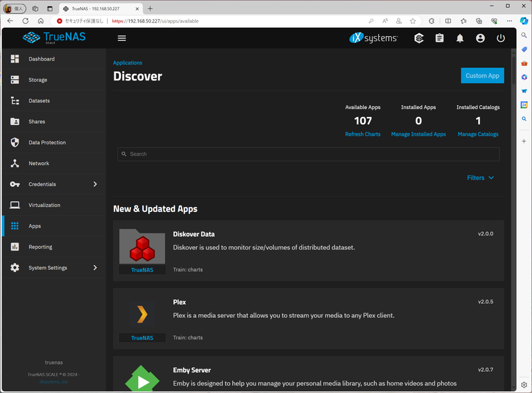The width and height of the screenshot is (532, 393).
Task: Click the power button icon
Action: point(501,38)
